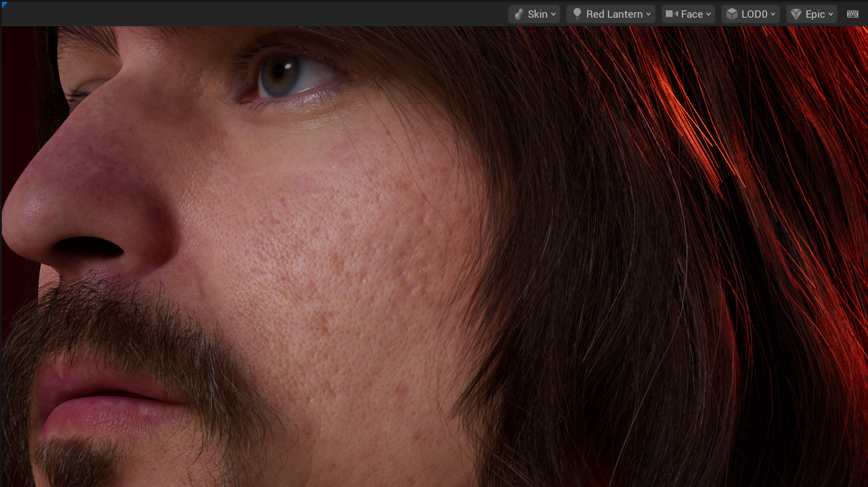
Task: Click the cube icon beside LOD0
Action: tap(732, 14)
